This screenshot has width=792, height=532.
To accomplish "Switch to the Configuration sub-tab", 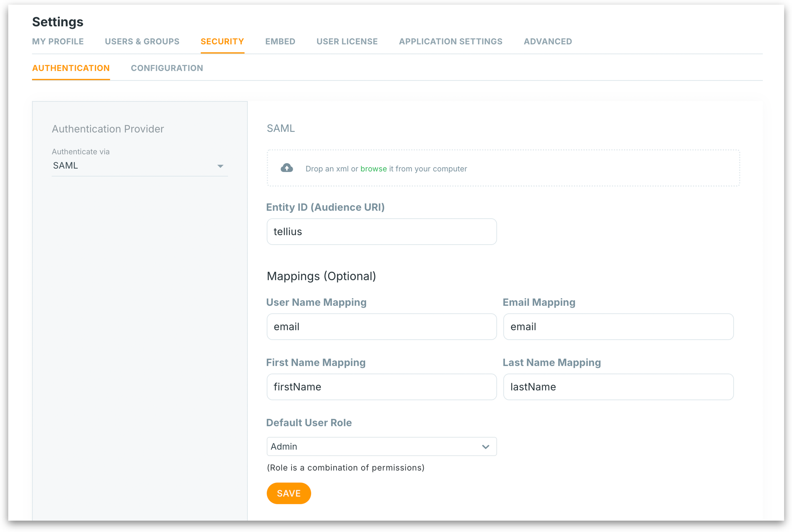I will click(167, 68).
